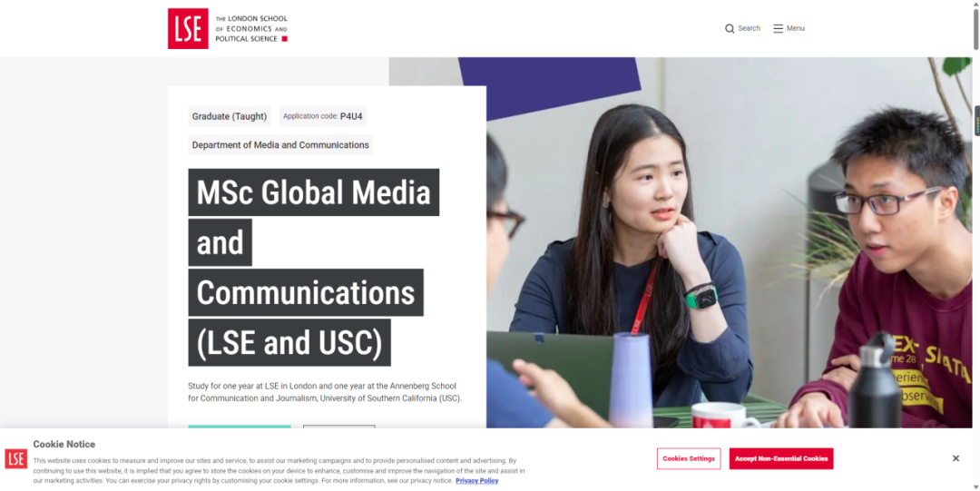
Task: Accept Non-Essential Cookies
Action: 781,458
